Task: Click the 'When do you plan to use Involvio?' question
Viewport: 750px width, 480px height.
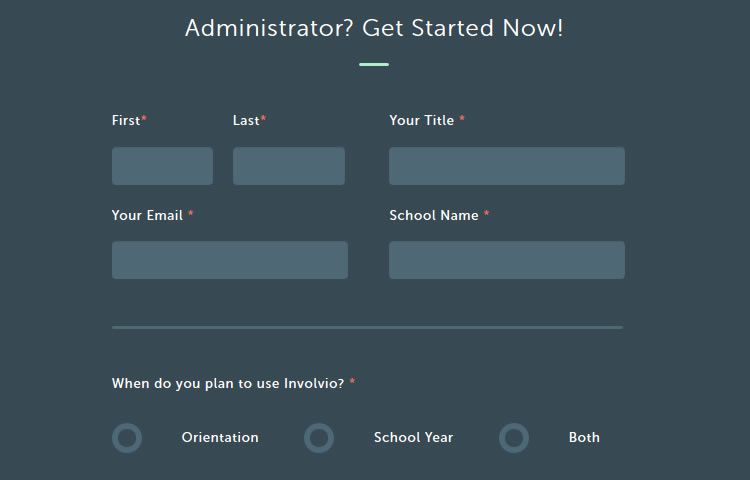Action: pos(228,384)
